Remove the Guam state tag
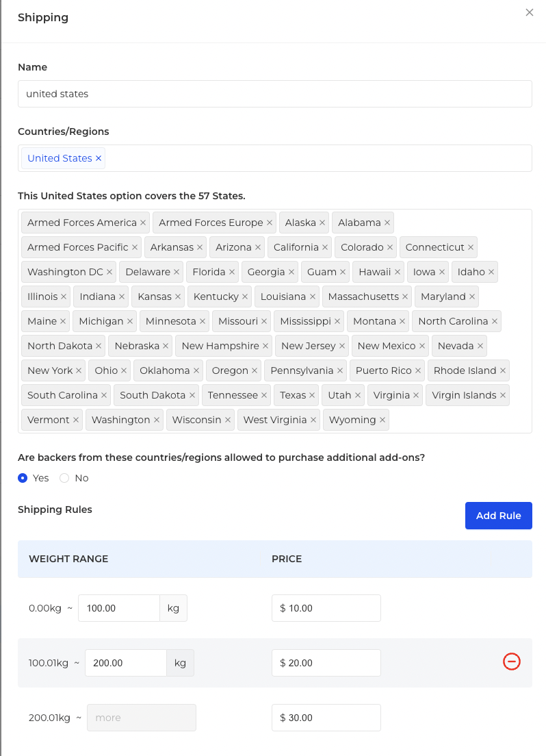 pyautogui.click(x=343, y=272)
